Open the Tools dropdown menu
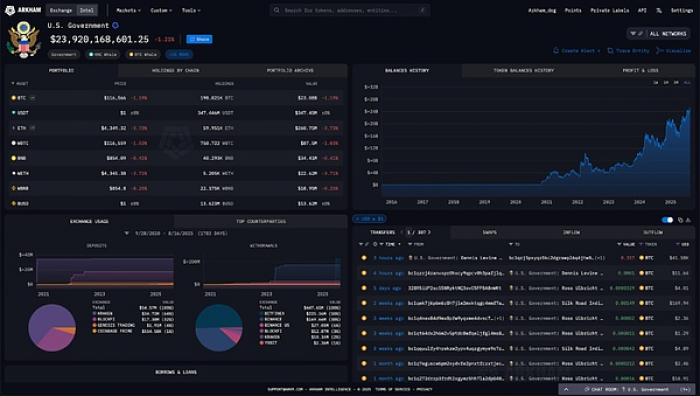700x396 pixels. (191, 10)
